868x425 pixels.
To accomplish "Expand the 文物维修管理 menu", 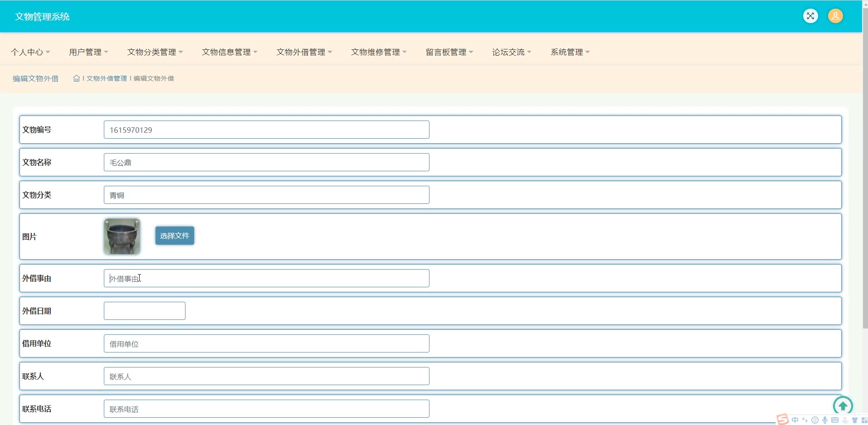I will [379, 52].
